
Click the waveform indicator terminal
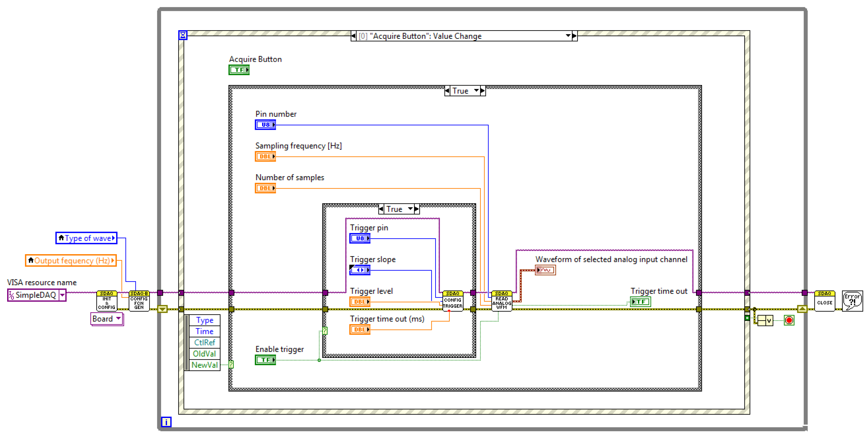coord(545,270)
